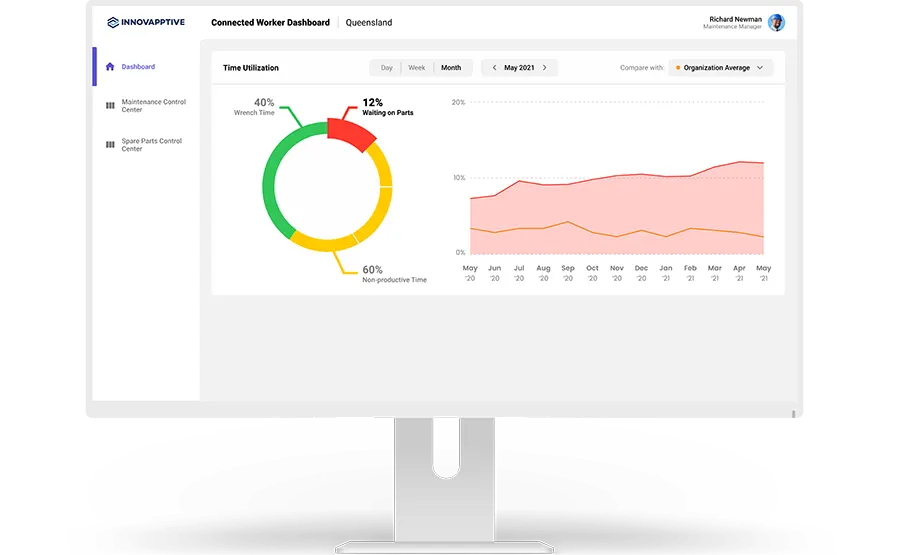Image resolution: width=903 pixels, height=555 pixels.
Task: Go to previous month arrow
Action: [494, 68]
